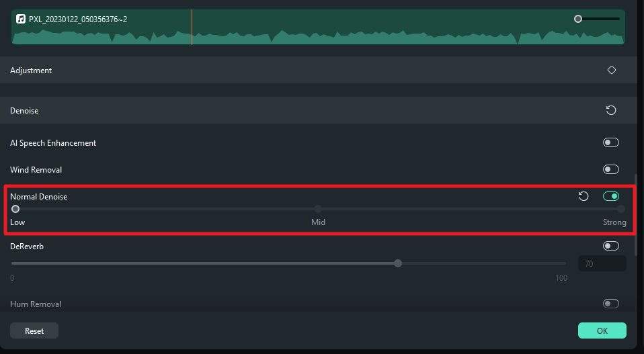This screenshot has height=354, width=644.
Task: Confirm changes with the OK button
Action: point(602,330)
